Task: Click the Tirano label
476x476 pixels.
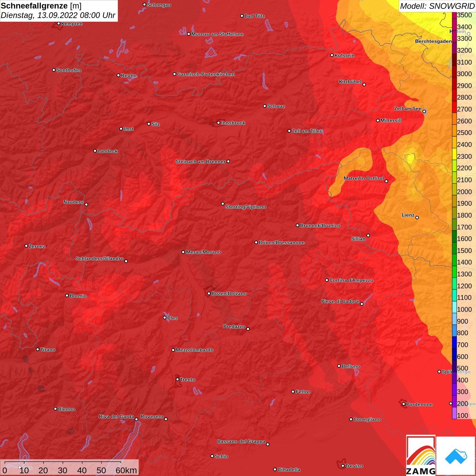Action: [48, 350]
